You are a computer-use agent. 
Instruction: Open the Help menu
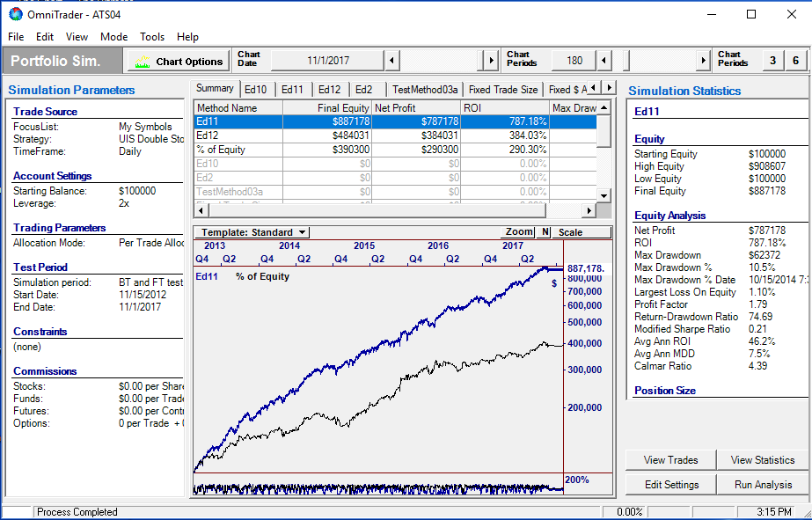(187, 37)
